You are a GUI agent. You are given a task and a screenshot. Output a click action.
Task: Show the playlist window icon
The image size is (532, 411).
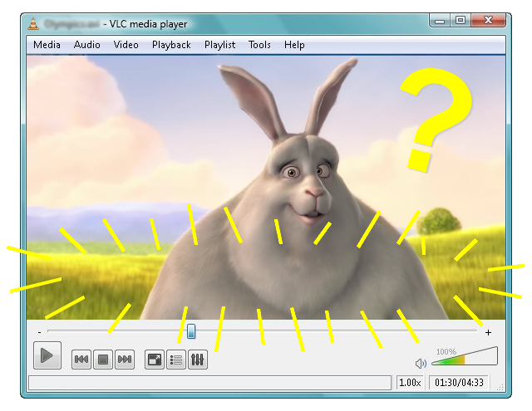(x=176, y=360)
